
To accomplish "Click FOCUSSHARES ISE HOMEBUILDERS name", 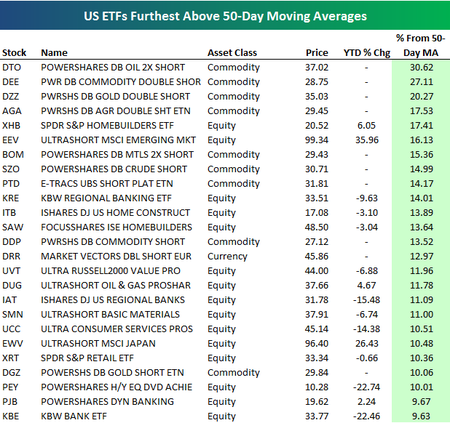I will pos(116,227).
